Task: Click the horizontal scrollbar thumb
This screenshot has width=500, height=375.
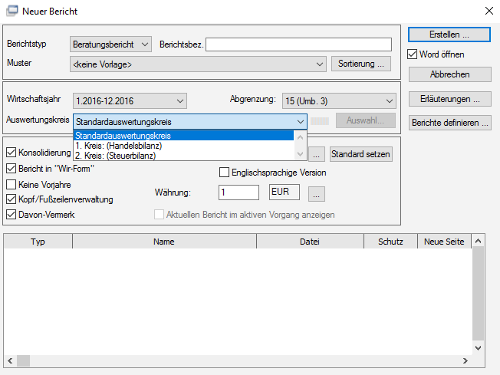Action: click(x=23, y=361)
